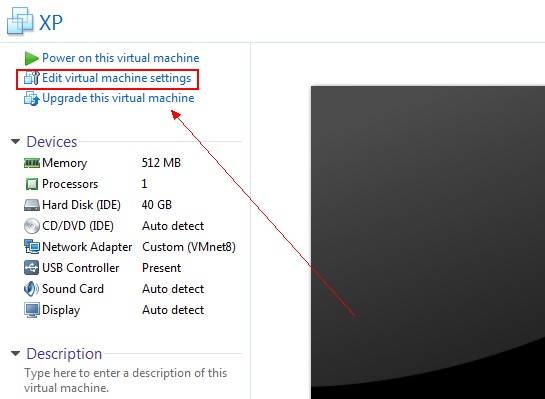Viewport: 545px width, 399px height.
Task: Click the 512 MB memory value
Action: click(x=161, y=163)
